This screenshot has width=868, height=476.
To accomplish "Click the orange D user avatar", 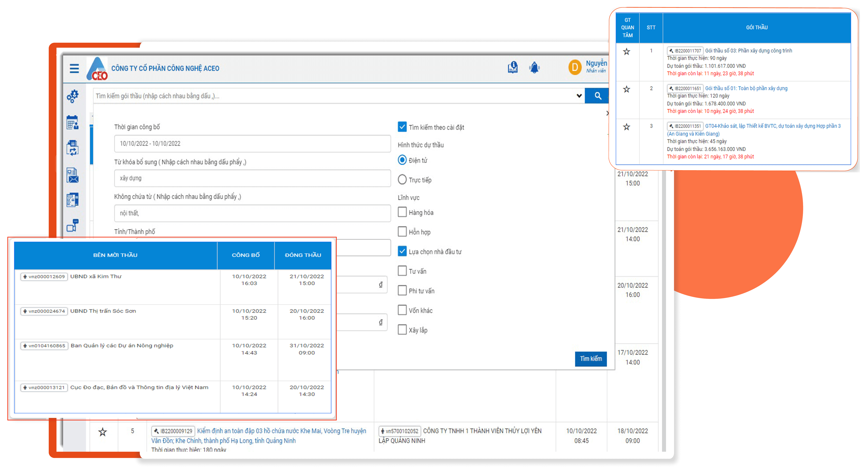I will pos(575,67).
